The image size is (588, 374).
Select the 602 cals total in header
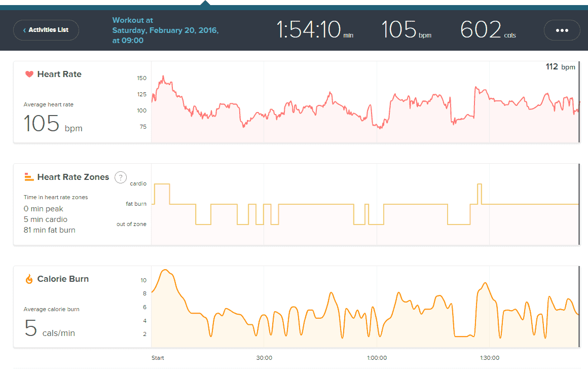(488, 30)
